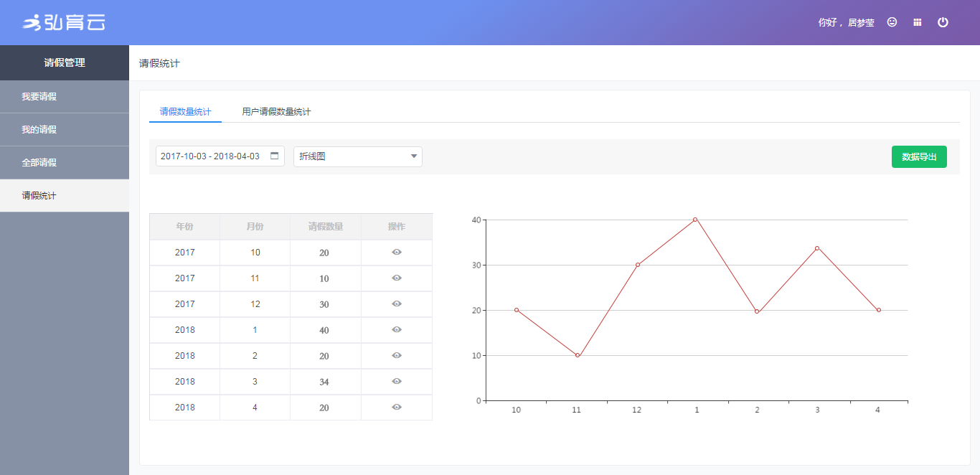Open the 折线图 chart type dropdown

coord(357,156)
